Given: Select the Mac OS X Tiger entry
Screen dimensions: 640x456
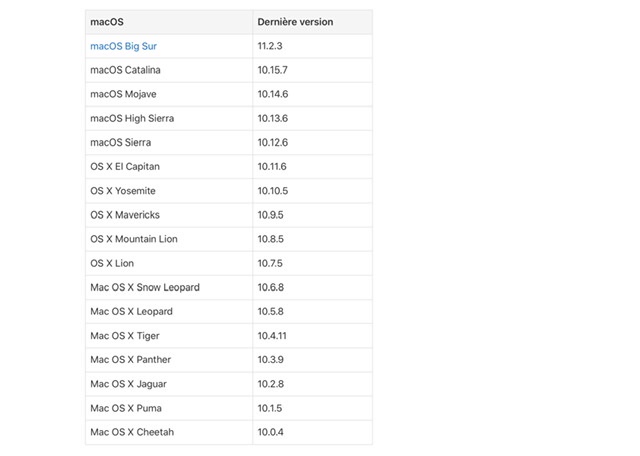Looking at the screenshot, I should (124, 336).
